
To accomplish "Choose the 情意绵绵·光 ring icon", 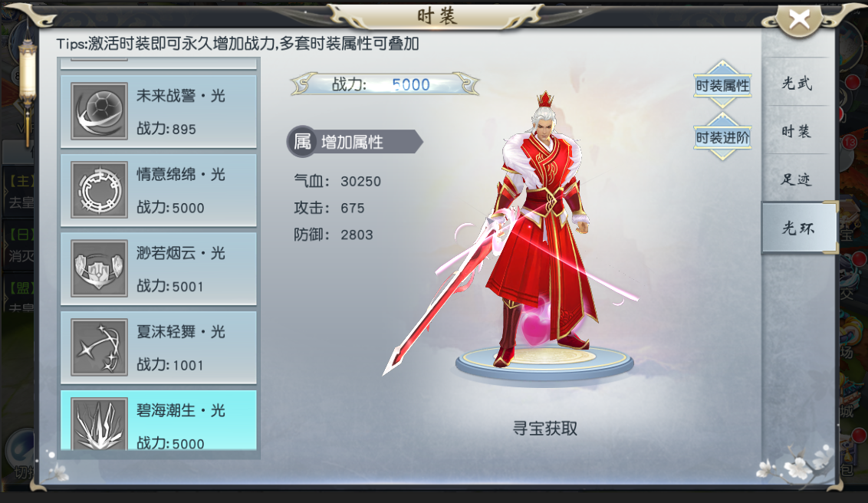I will 100,190.
